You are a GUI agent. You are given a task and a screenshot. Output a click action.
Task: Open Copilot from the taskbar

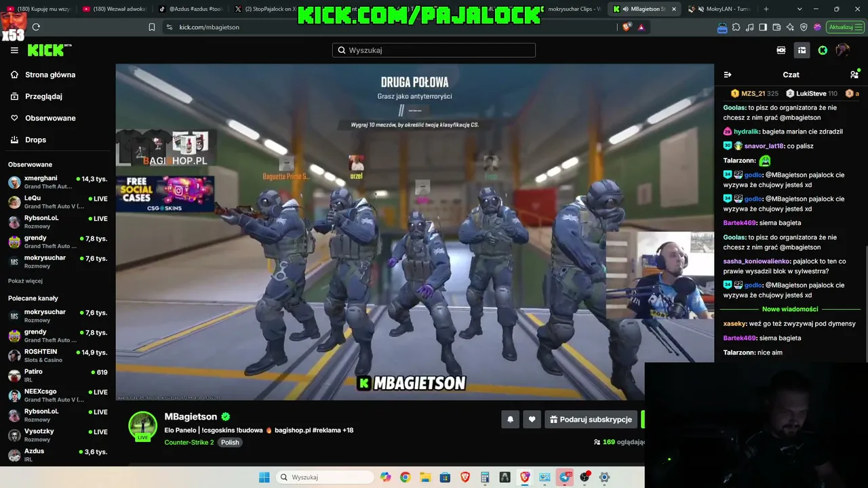[x=386, y=477]
